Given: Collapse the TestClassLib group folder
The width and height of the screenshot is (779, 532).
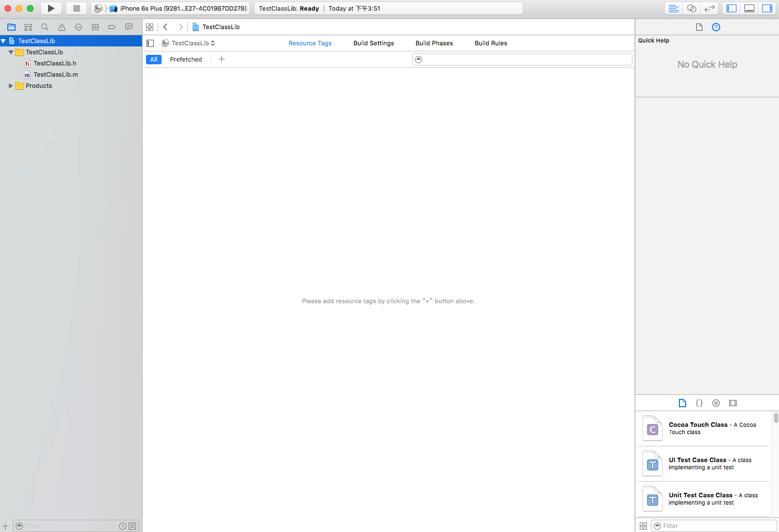Looking at the screenshot, I should tap(11, 52).
